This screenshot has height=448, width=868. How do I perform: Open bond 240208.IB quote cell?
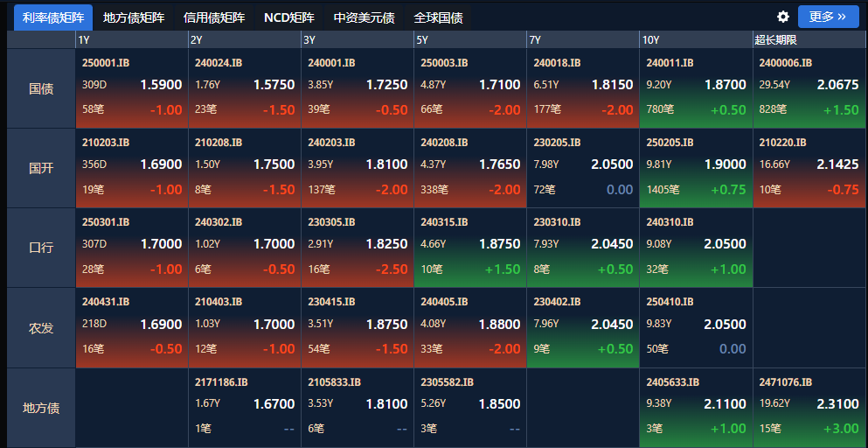(x=470, y=168)
